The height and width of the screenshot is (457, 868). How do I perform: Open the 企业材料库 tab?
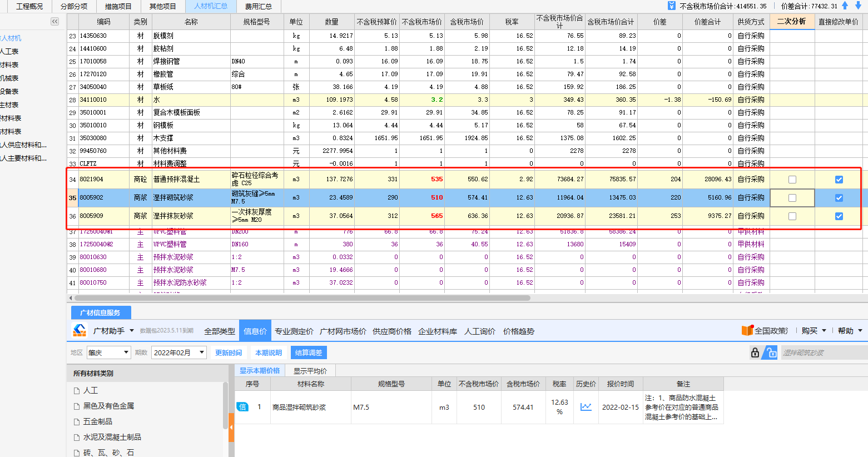click(x=438, y=331)
